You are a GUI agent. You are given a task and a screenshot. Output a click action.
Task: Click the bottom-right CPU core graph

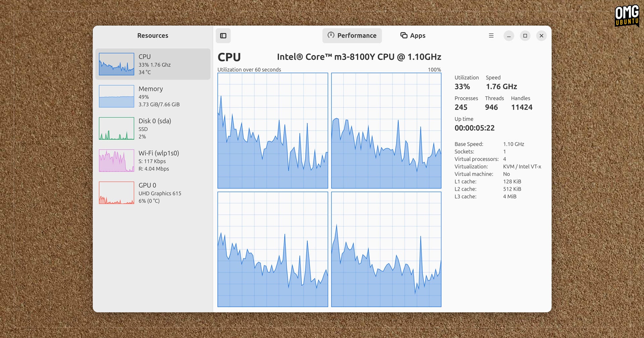(x=386, y=249)
